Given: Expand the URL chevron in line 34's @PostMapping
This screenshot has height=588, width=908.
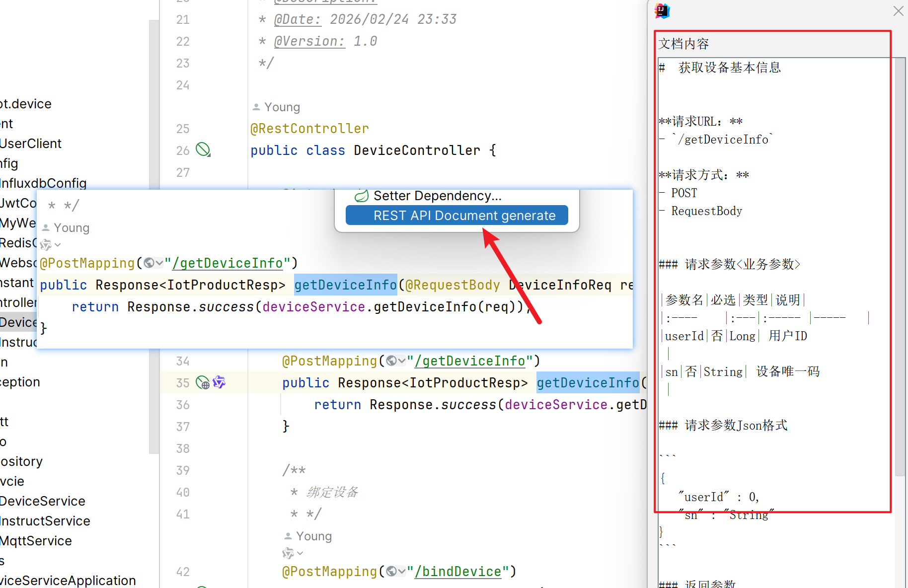Looking at the screenshot, I should tap(401, 361).
